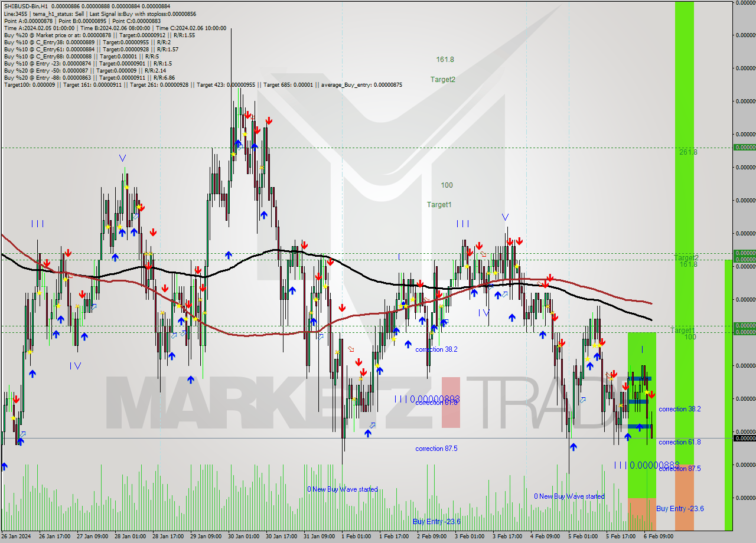Click the '26 Jan 2024' time axis label
756x543 pixels.
point(17,537)
